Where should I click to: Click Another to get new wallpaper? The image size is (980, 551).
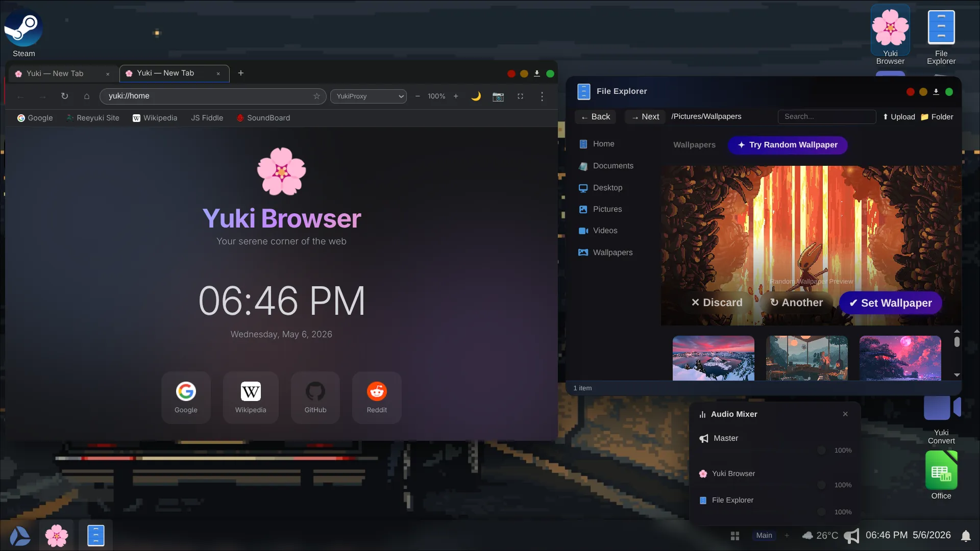(x=796, y=303)
